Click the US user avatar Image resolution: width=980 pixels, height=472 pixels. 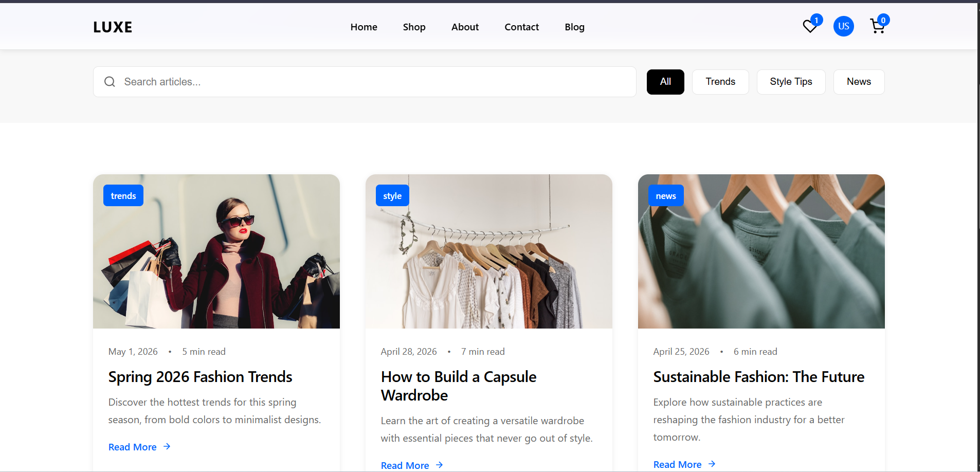coord(844,26)
